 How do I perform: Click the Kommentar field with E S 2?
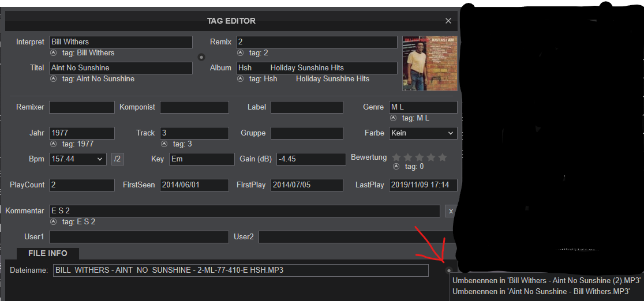pyautogui.click(x=244, y=211)
